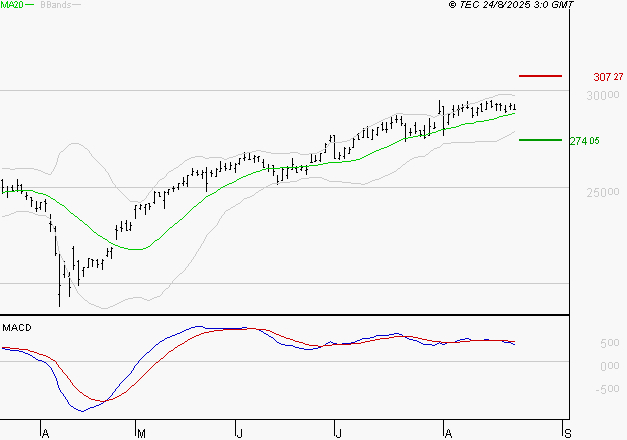Screen dimensions: 627x440
Task: Click the TEC 24/8/2025 timestamp text
Action: click(x=511, y=5)
